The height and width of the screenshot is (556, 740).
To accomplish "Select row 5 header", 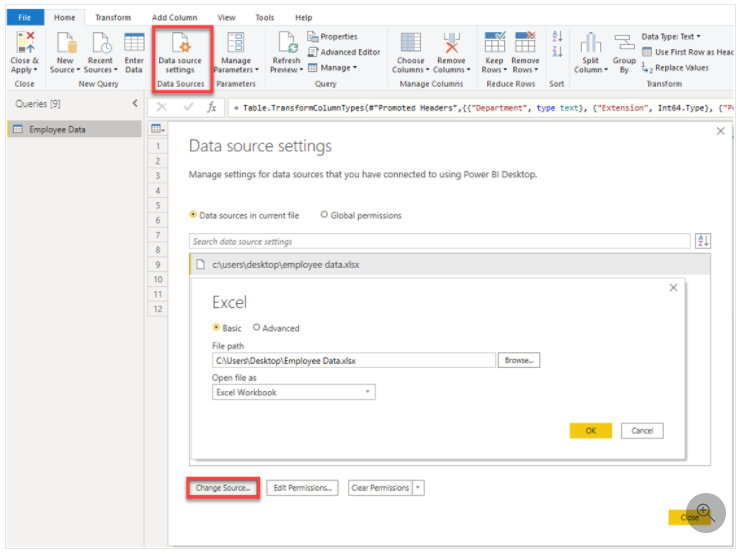I will 158,205.
